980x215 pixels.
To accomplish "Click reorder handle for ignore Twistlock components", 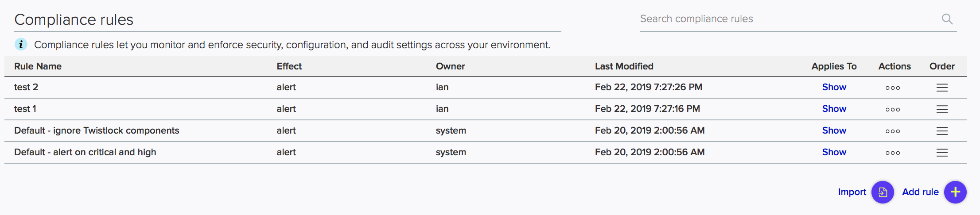I will 942,131.
